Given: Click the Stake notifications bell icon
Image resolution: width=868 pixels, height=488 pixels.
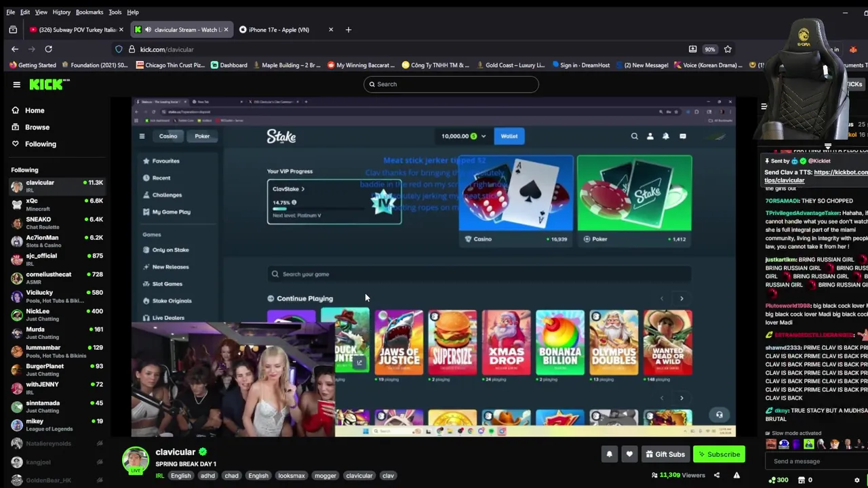Looking at the screenshot, I should tap(666, 136).
